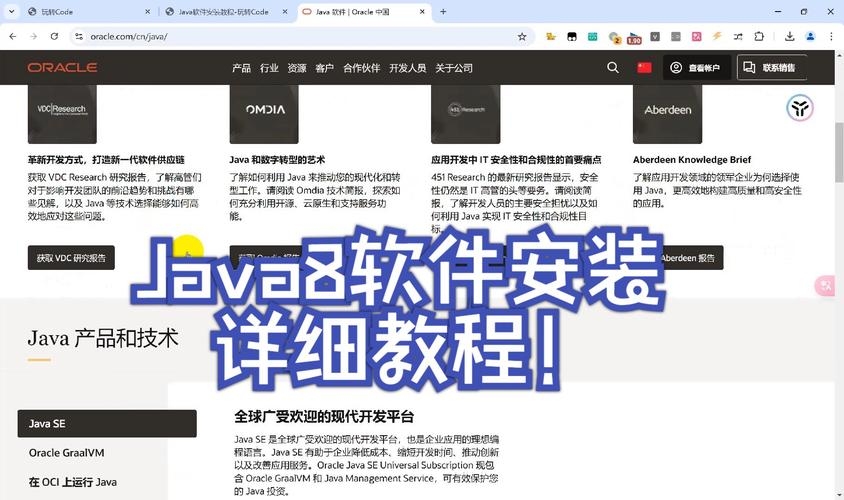
Task: Click the Oracle site search magnifier
Action: (x=613, y=67)
